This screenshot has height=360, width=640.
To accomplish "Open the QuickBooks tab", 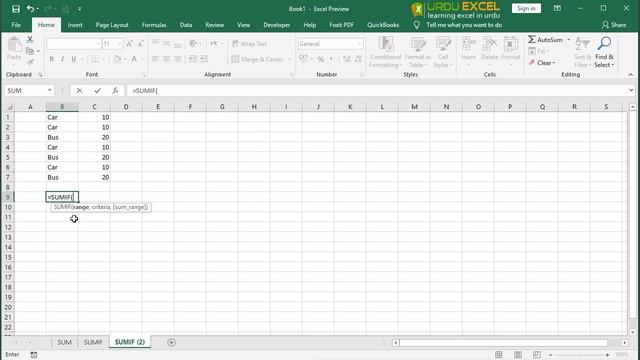I will click(383, 25).
